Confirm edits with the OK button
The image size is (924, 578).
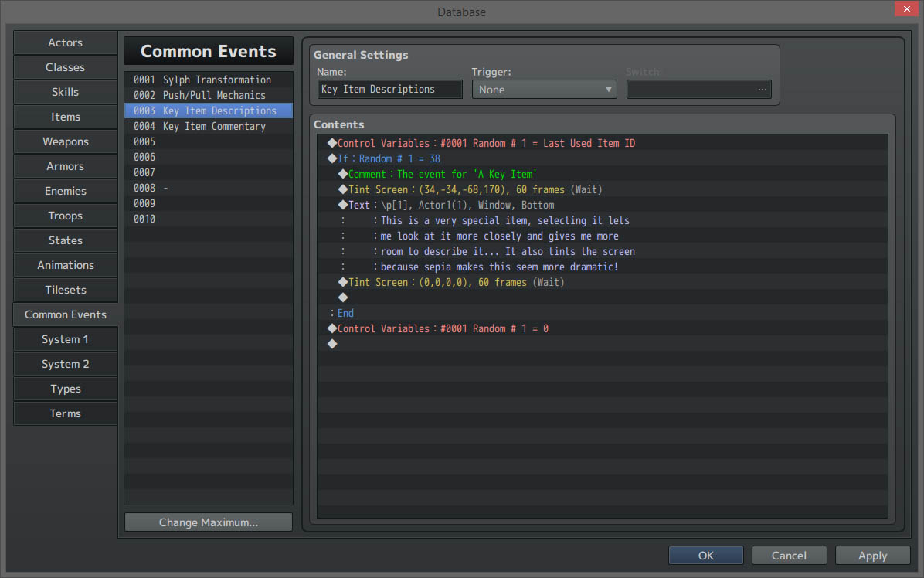705,555
